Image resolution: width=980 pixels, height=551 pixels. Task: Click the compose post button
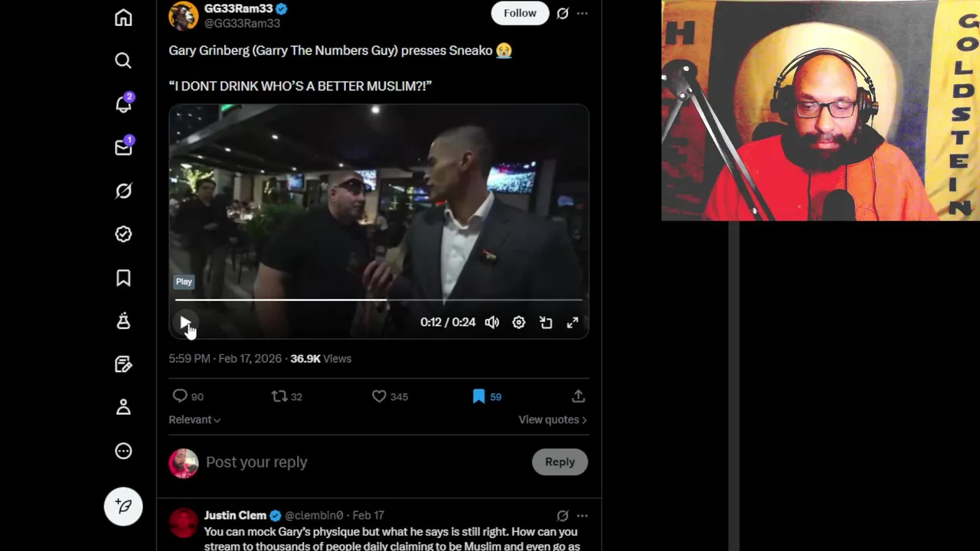point(123,506)
